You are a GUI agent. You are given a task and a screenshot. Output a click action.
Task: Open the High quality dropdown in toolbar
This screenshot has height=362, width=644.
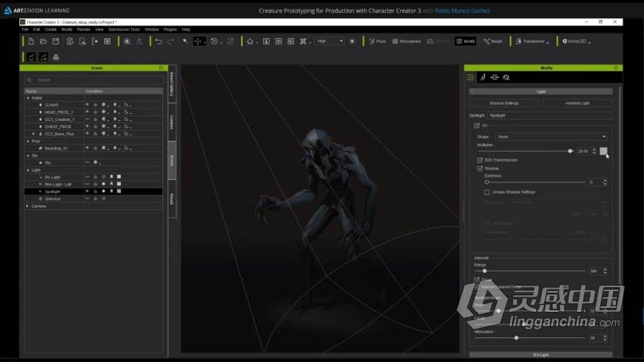[330, 41]
